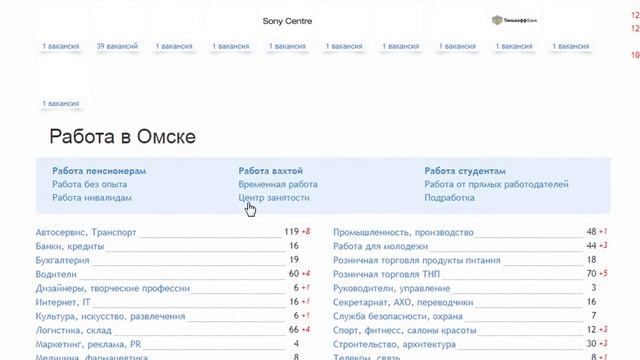Click vacancy count "66" for Логистика, склад
This screenshot has width=640, height=360.
click(294, 329)
